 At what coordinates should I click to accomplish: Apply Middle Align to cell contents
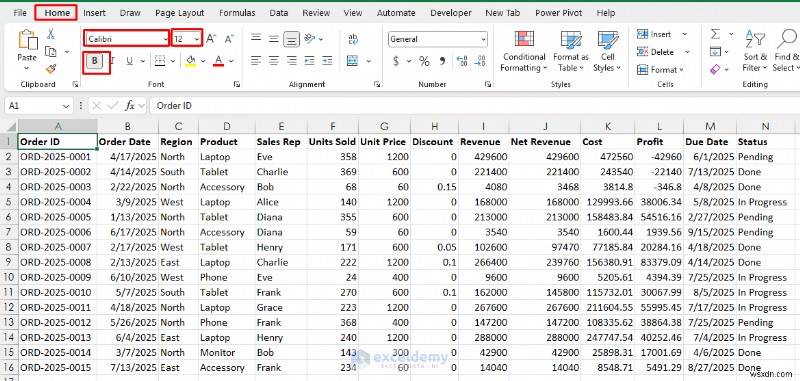pyautogui.click(x=274, y=39)
